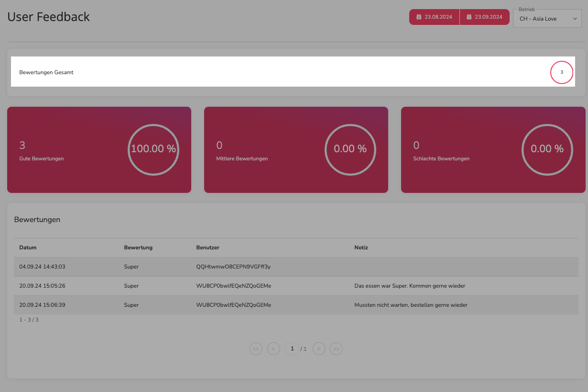Image resolution: width=588 pixels, height=392 pixels.
Task: Go to previous page with < button
Action: point(273,349)
